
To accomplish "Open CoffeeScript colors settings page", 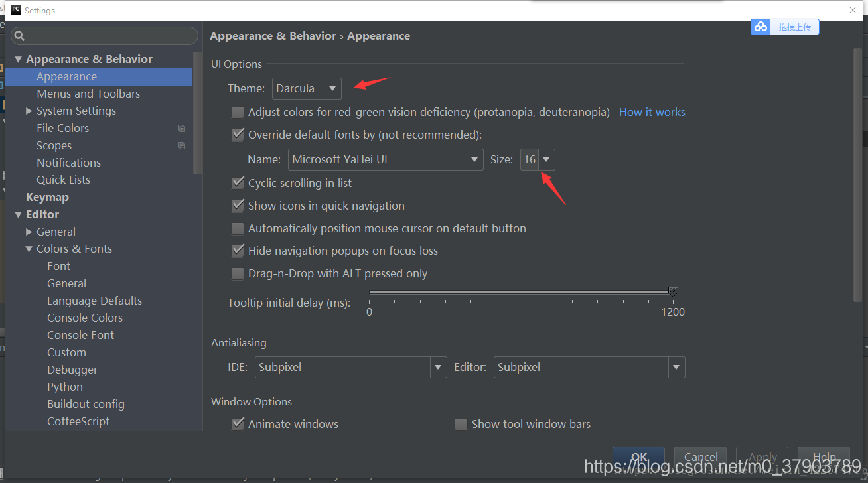I will pyautogui.click(x=78, y=421).
